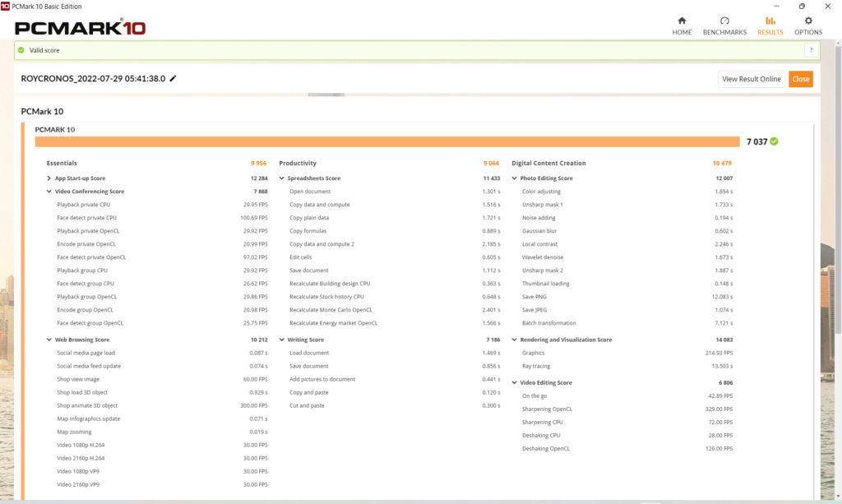The height and width of the screenshot is (504, 842).
Task: Click the PCMark 10 title bar app icon
Action: 6,7
